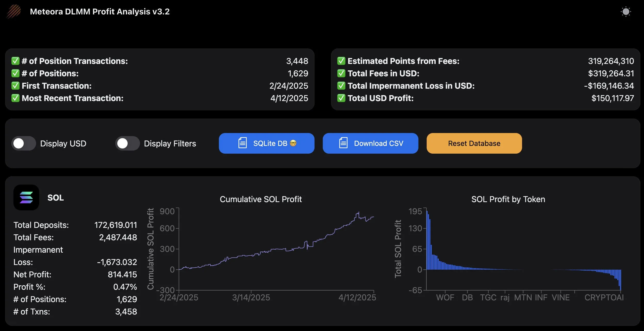Click checkmark beside # of Positions
This screenshot has height=331, width=644.
[15, 73]
